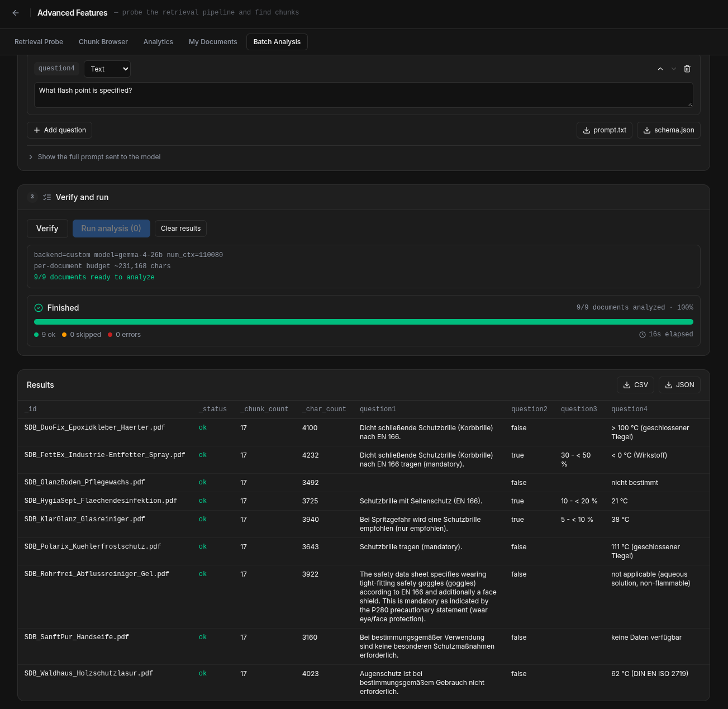Click SDB_SanftPur_Handseife.pdf in results

(x=77, y=637)
